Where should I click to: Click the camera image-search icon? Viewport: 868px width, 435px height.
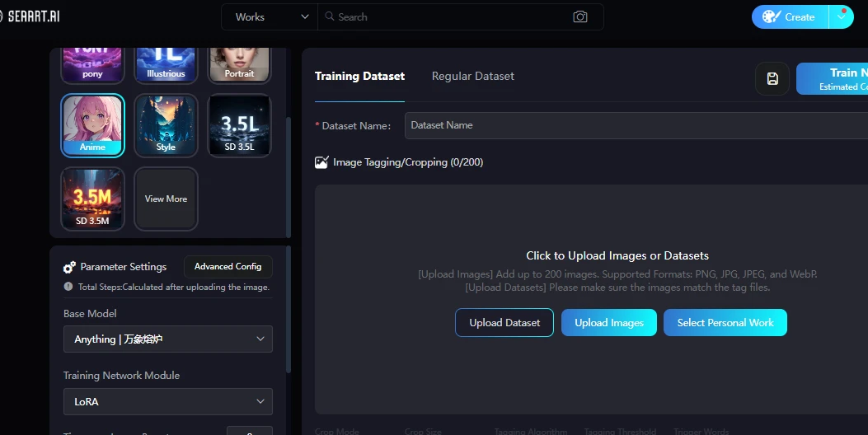[x=580, y=17]
